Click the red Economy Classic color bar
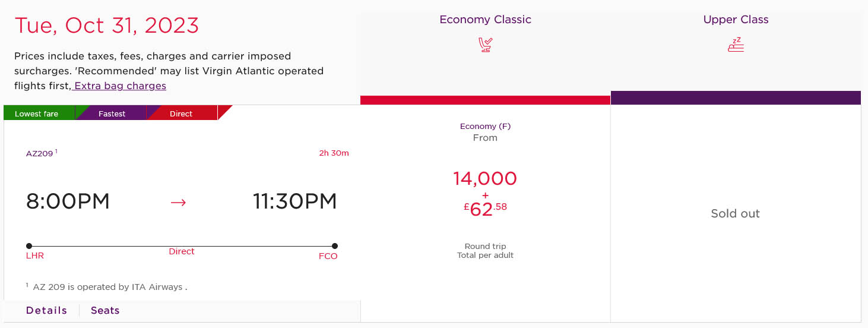 [485, 100]
